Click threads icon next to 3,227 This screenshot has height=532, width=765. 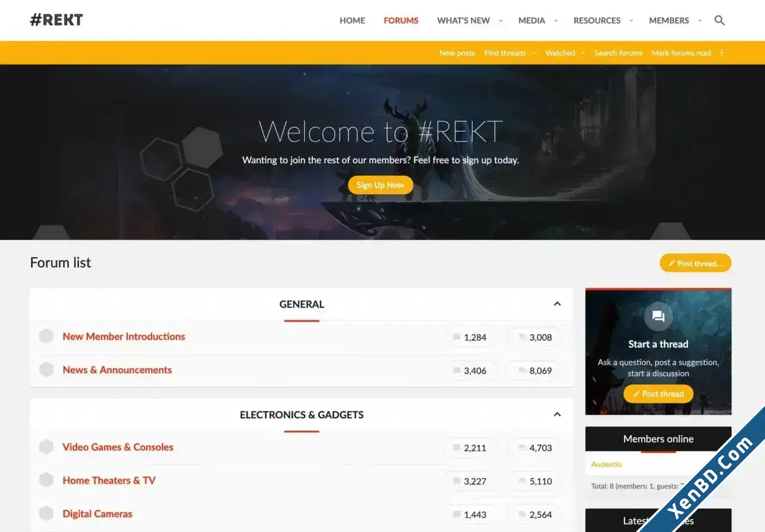[x=457, y=482]
